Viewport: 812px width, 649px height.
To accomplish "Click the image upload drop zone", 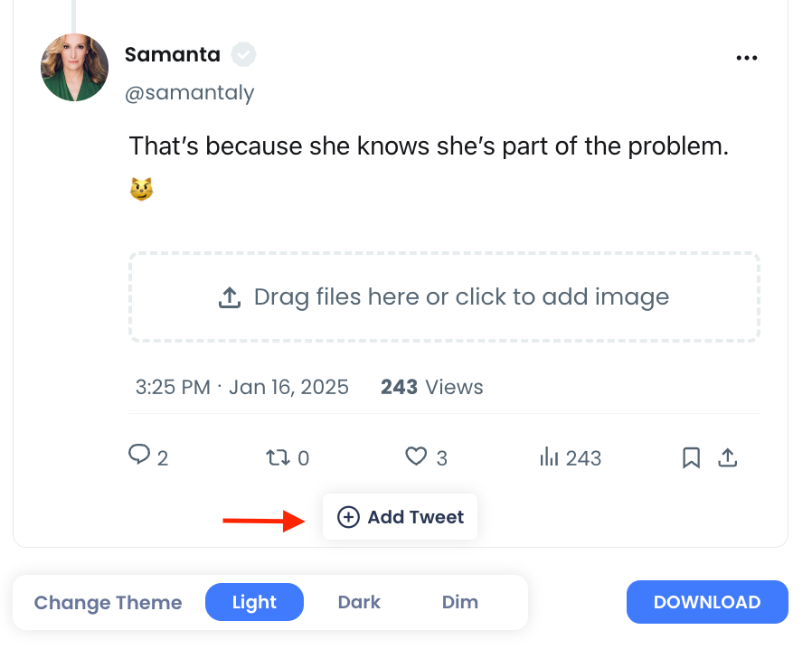I will tap(444, 296).
